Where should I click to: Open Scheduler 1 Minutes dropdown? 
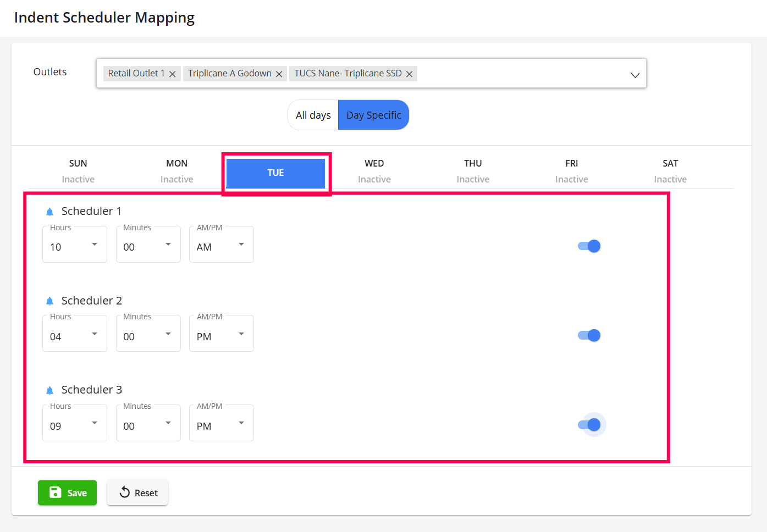(x=148, y=245)
